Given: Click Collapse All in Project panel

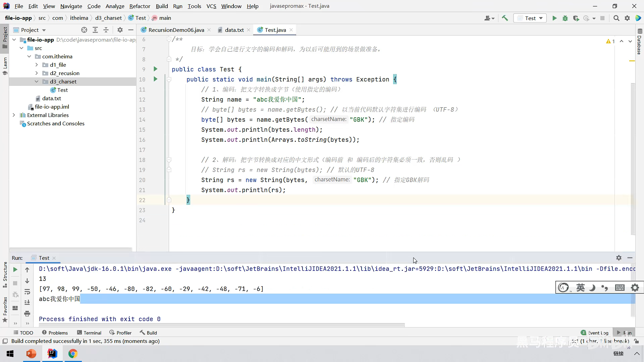Looking at the screenshot, I should (106, 30).
